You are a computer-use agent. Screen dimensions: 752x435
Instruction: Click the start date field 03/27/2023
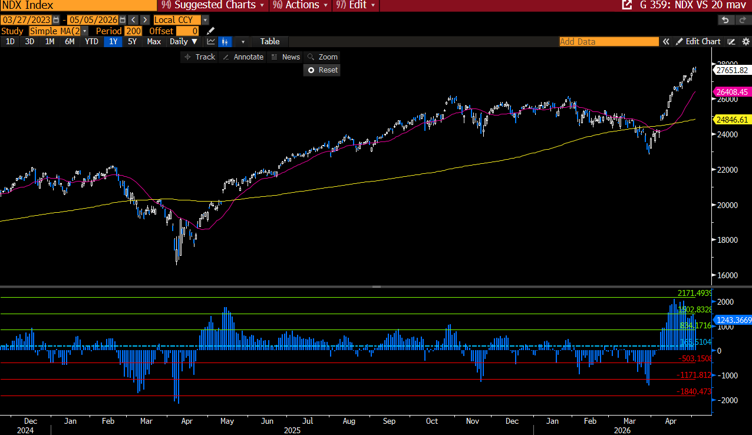(26, 20)
